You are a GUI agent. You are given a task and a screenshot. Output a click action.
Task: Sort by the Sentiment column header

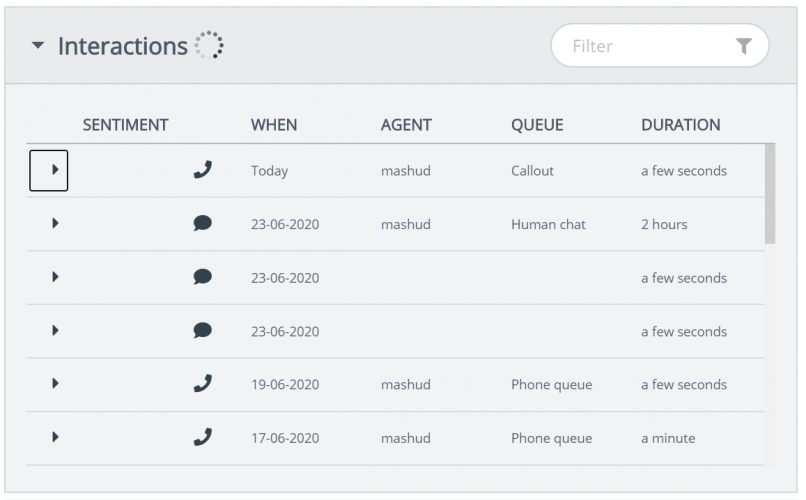point(125,125)
